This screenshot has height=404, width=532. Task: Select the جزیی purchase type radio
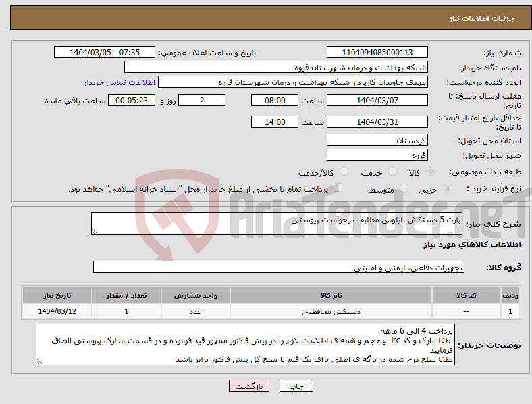pos(448,188)
